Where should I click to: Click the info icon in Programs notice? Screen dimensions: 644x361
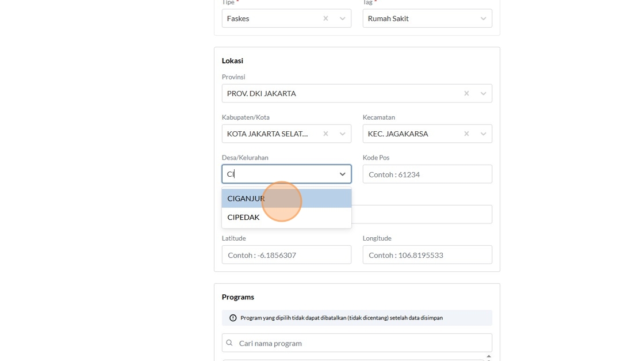(233, 318)
